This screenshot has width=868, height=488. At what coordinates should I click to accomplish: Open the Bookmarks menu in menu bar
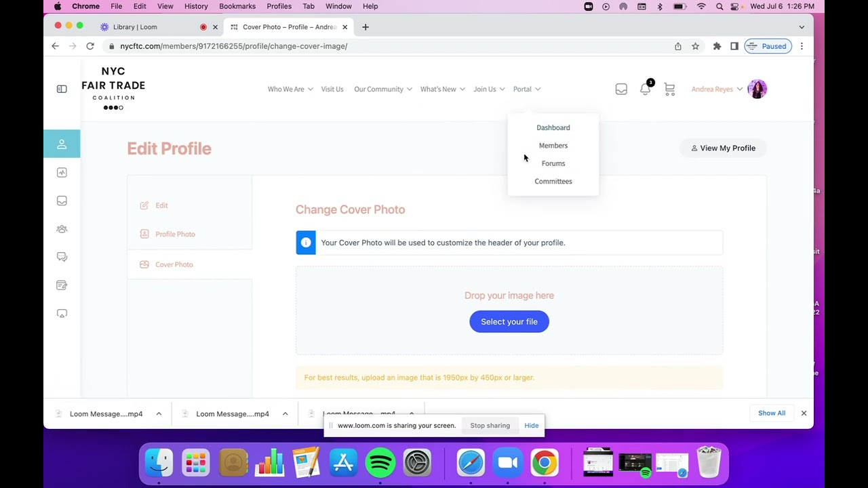coord(237,6)
